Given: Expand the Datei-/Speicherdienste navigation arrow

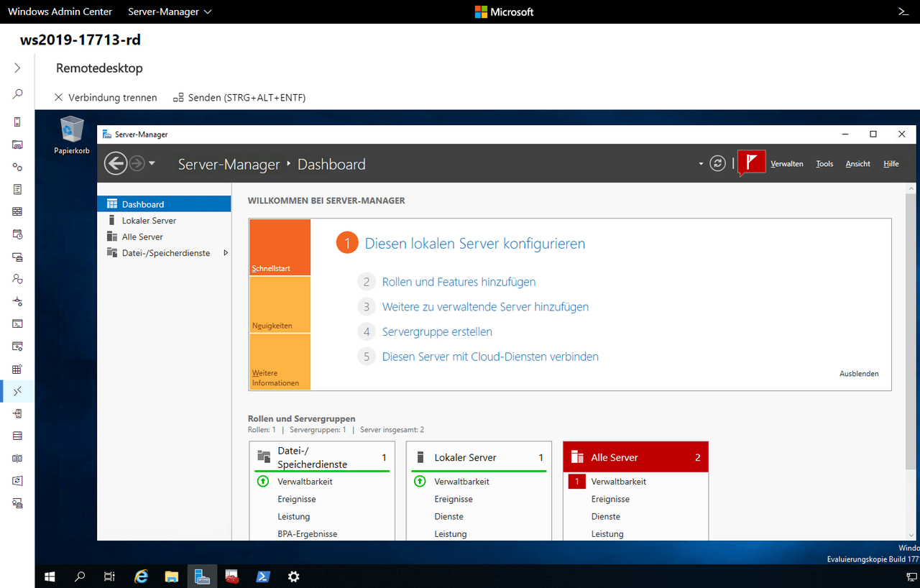Looking at the screenshot, I should point(226,253).
